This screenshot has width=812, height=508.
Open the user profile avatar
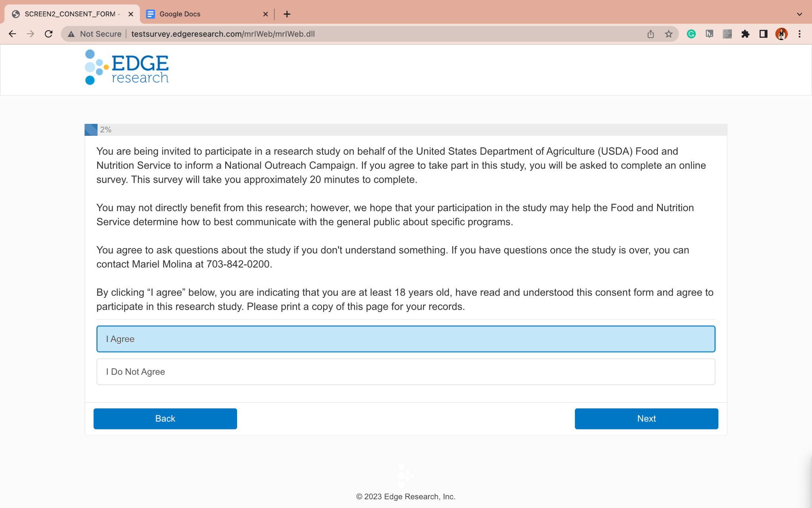(x=781, y=34)
